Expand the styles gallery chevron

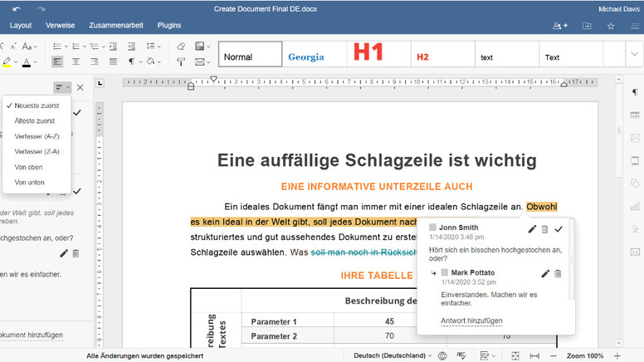pos(635,54)
